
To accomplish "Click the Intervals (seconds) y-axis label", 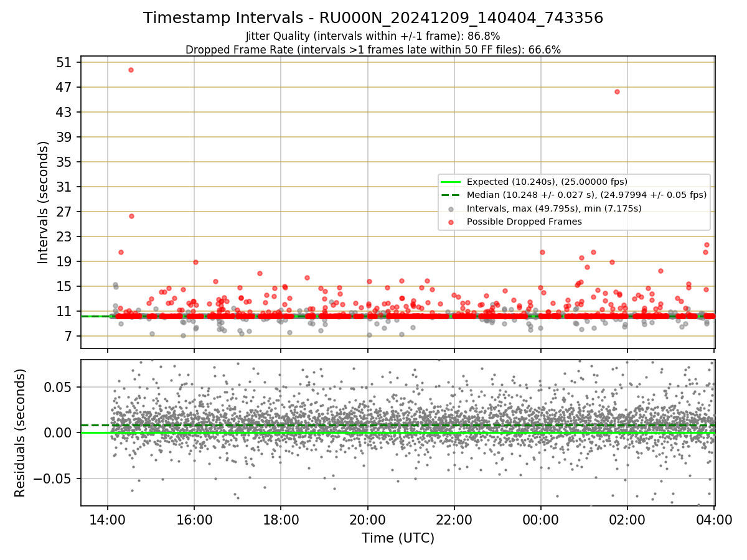I will point(43,202).
